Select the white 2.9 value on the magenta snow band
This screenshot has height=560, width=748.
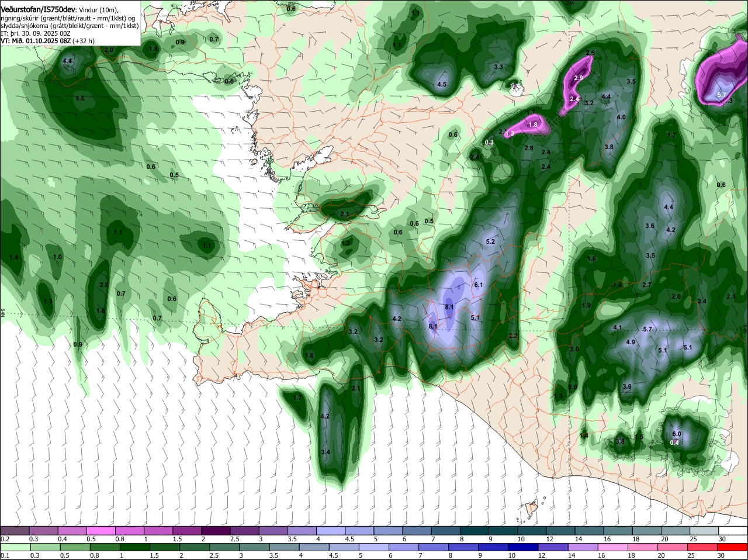[x=579, y=78]
